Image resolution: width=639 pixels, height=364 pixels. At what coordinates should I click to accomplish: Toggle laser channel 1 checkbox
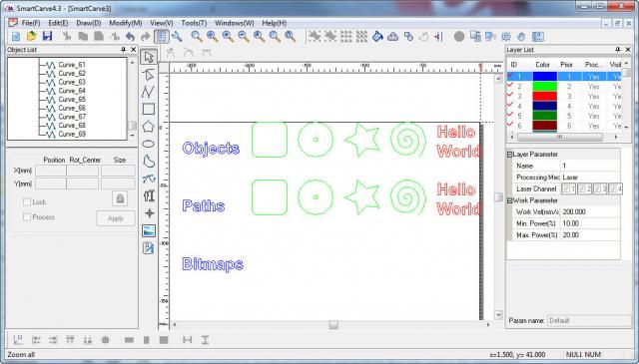(568, 188)
